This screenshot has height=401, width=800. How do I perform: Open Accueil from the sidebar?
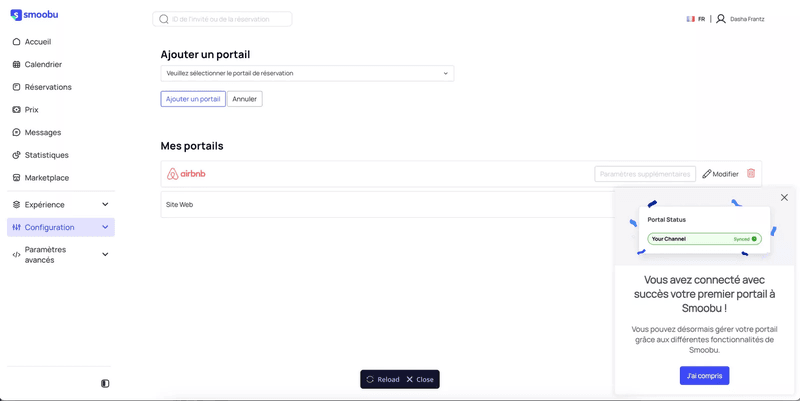37,42
